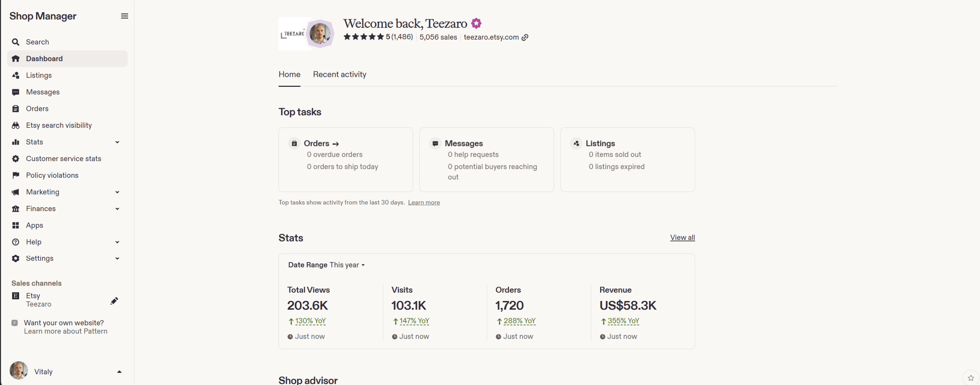This screenshot has height=385, width=980.
Task: Expand the Marketing submenu chevron
Action: (x=117, y=192)
